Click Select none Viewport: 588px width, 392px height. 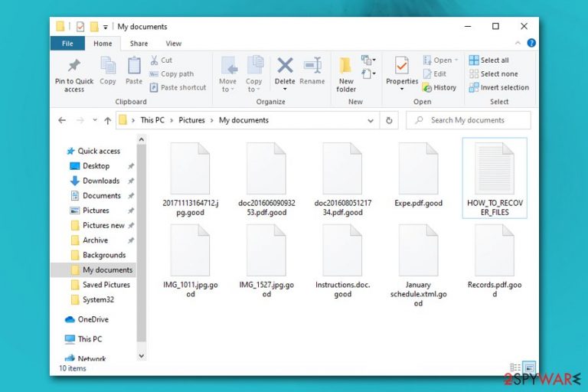pyautogui.click(x=493, y=74)
